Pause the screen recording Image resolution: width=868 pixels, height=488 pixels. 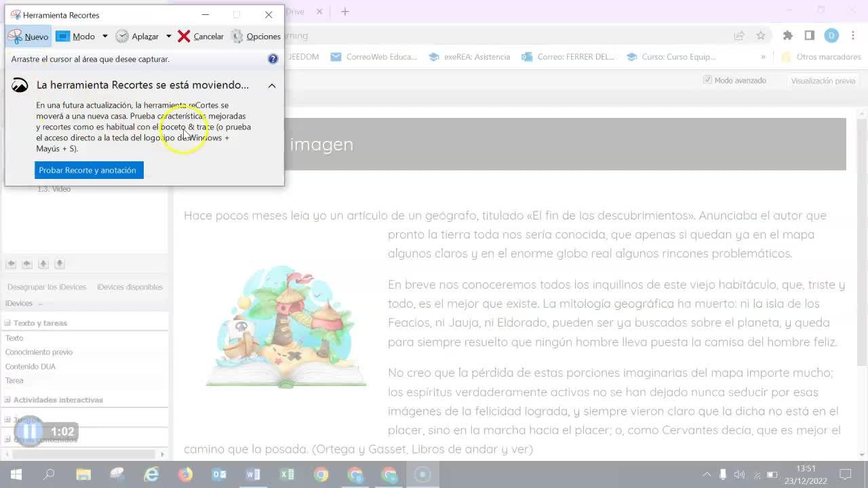pos(29,431)
